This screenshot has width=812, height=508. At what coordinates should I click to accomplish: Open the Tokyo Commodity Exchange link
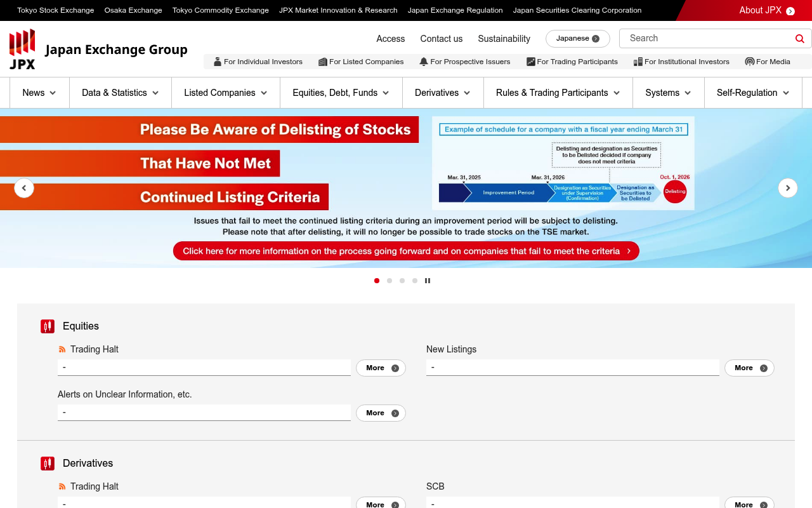(221, 10)
